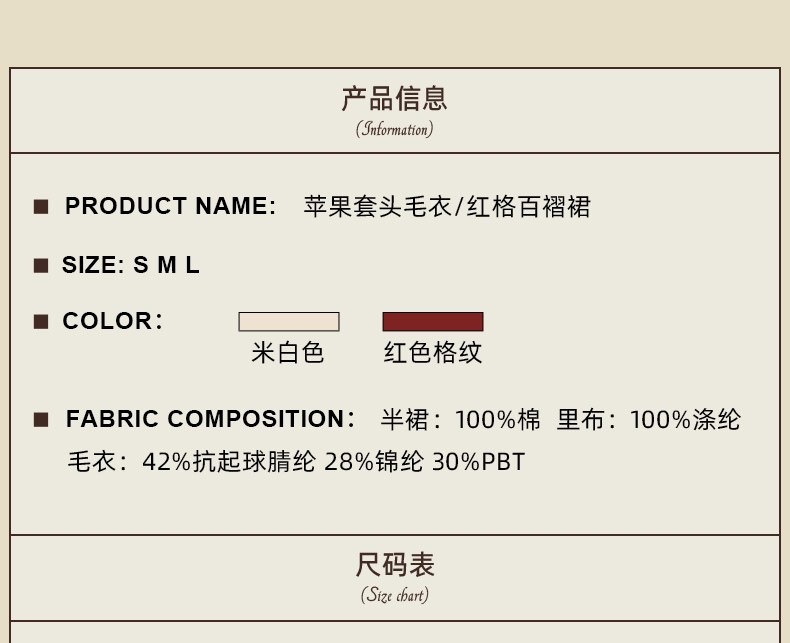The image size is (790, 643).
Task: Click the PRODUCT NAME: label
Action: pos(170,206)
